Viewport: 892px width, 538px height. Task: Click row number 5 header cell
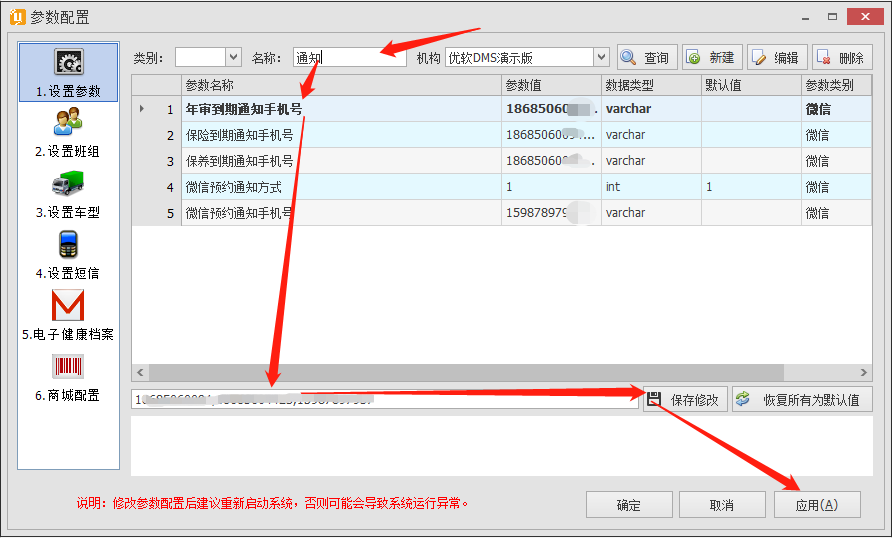click(157, 213)
